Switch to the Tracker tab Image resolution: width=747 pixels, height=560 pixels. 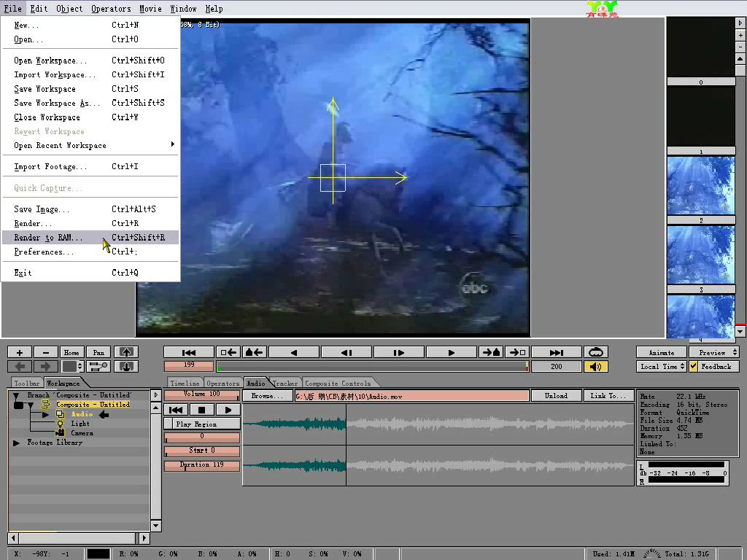[x=285, y=383]
